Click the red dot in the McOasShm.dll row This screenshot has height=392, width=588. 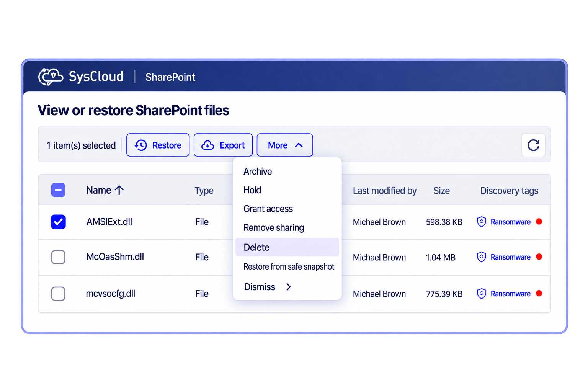539,257
